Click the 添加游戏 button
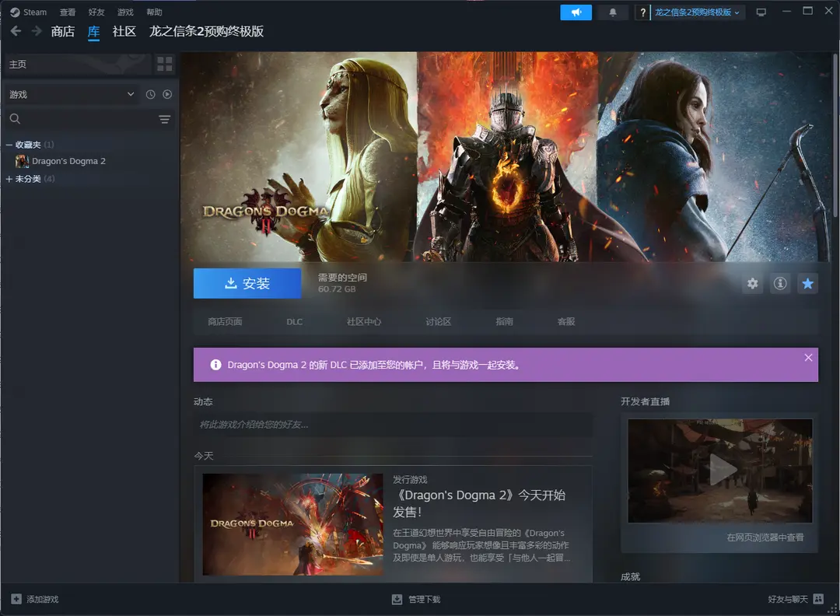The image size is (840, 616). [35, 599]
